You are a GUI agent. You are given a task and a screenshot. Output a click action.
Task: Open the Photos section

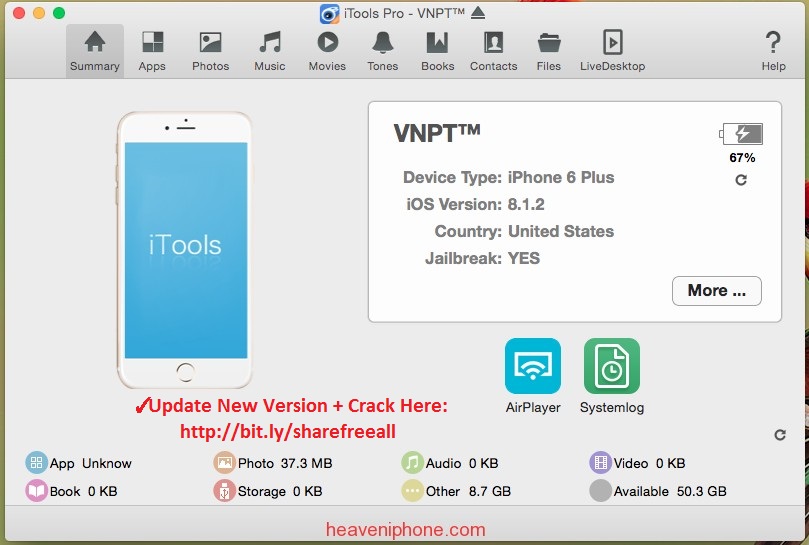click(x=211, y=51)
